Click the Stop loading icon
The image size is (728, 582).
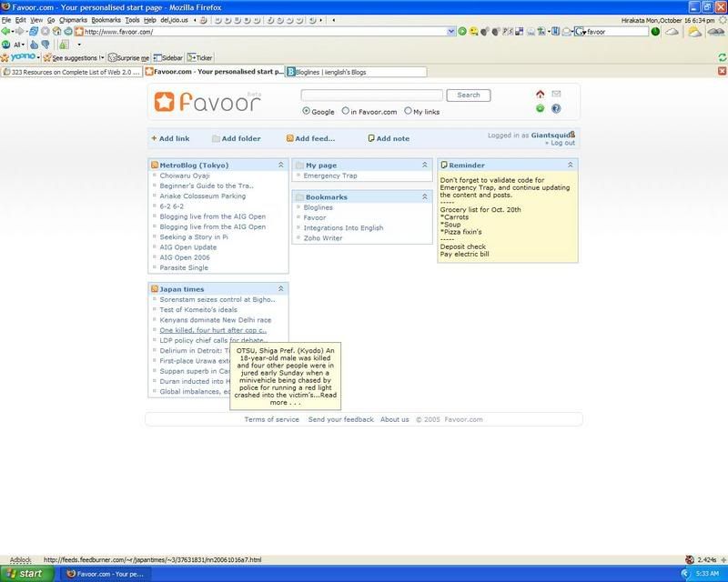[x=45, y=32]
